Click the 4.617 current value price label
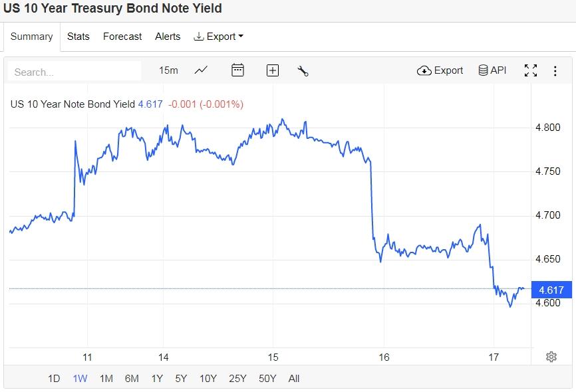 [551, 290]
